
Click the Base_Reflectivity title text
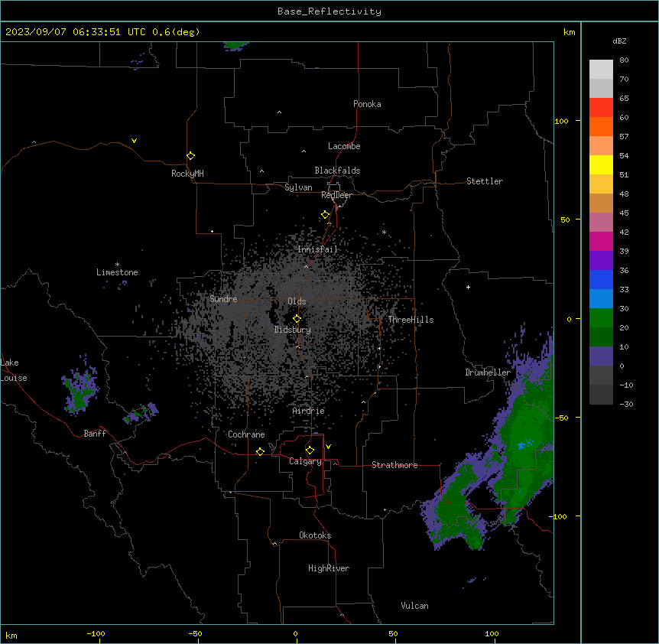329,11
